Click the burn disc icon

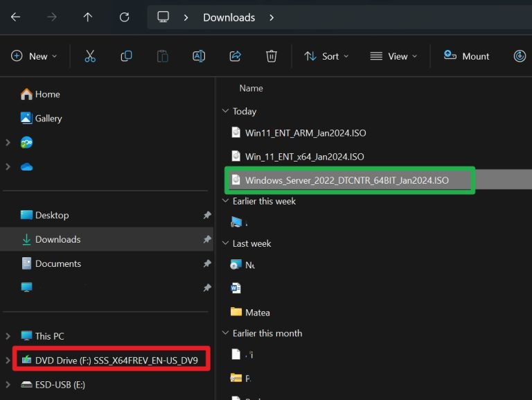(x=520, y=56)
